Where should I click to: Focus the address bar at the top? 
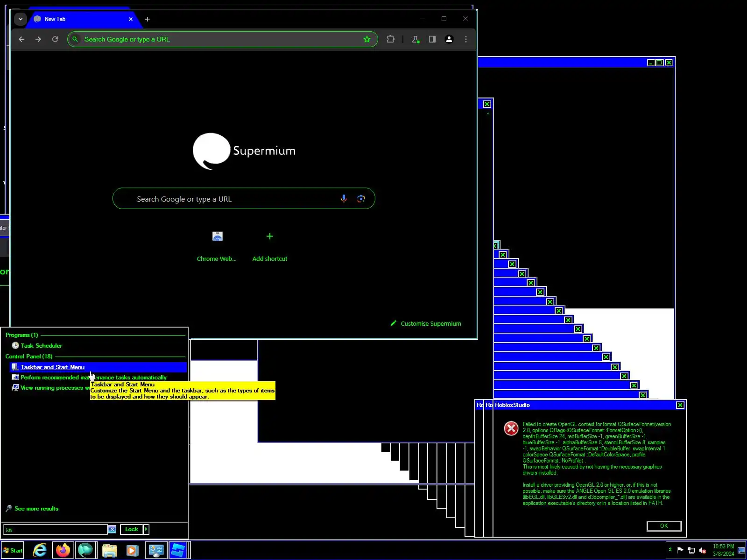[222, 39]
